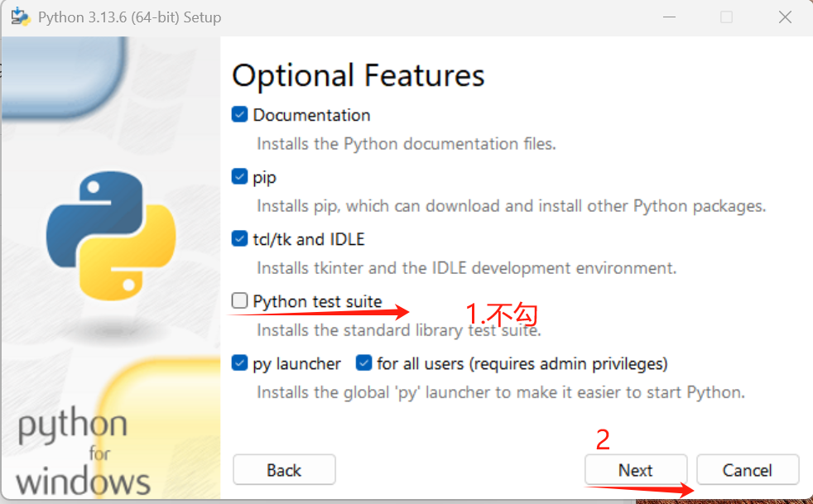Go to the previous page with Back
Viewport: 813px width, 504px height.
point(284,470)
